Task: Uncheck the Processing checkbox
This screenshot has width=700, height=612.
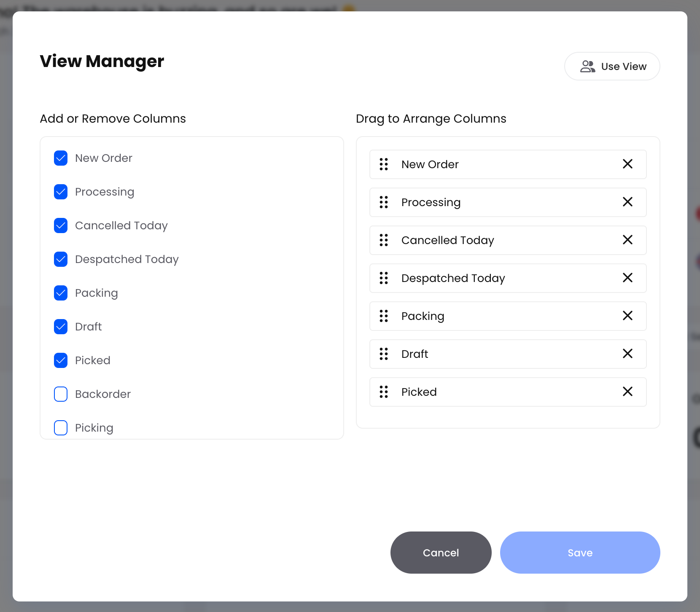Action: [x=61, y=192]
